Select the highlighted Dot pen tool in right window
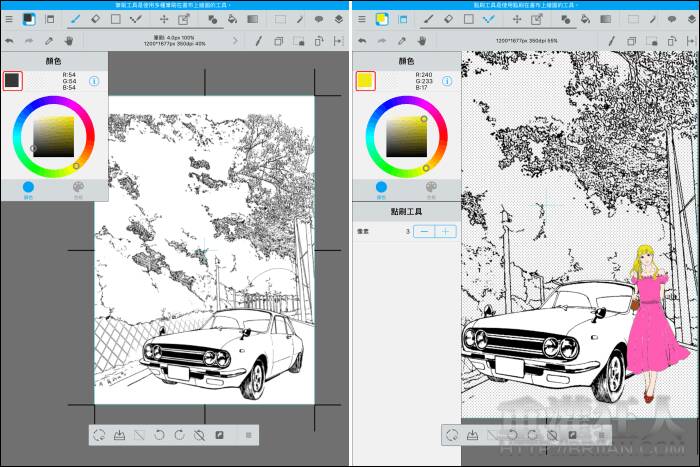The image size is (700, 467). [489, 19]
